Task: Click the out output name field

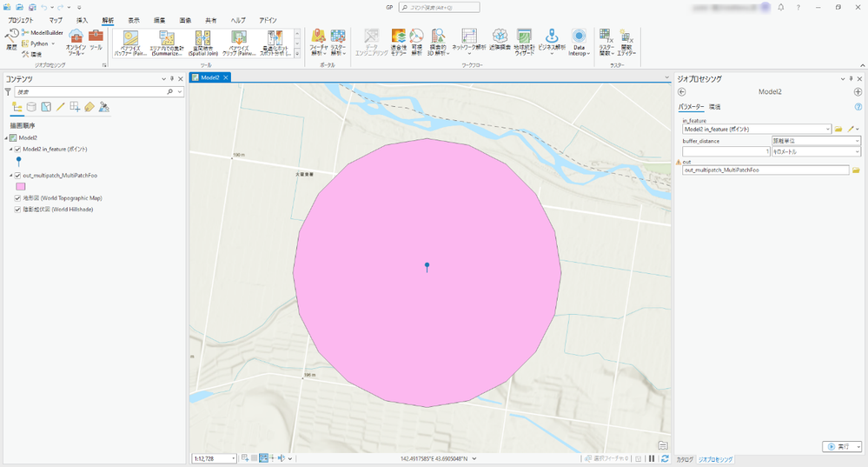Action: click(765, 170)
